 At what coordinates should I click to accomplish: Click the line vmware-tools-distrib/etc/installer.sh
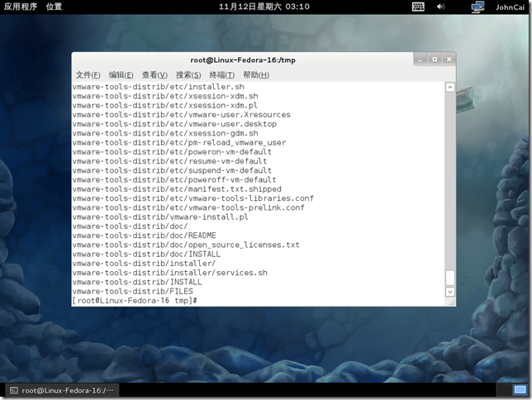tap(159, 87)
